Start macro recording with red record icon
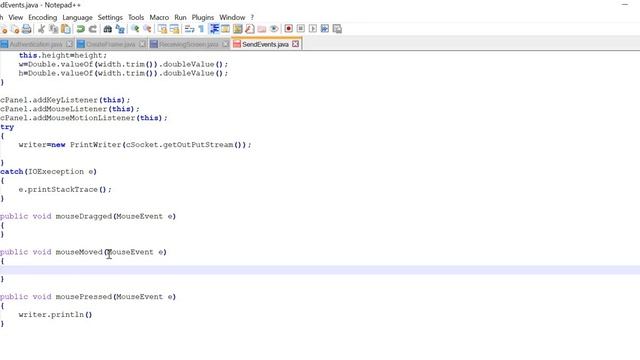Screen dimensions: 640x360 coord(289,29)
